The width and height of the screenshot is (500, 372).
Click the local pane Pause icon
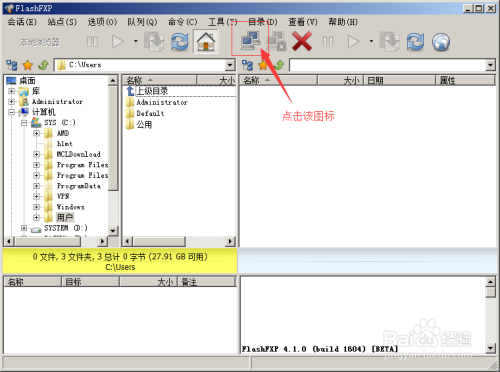pos(92,42)
